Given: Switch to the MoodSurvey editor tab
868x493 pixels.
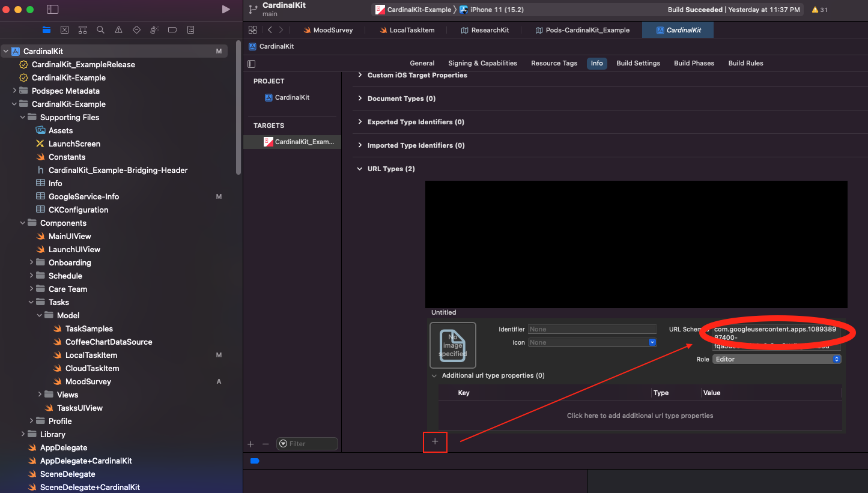Looking at the screenshot, I should tap(328, 30).
